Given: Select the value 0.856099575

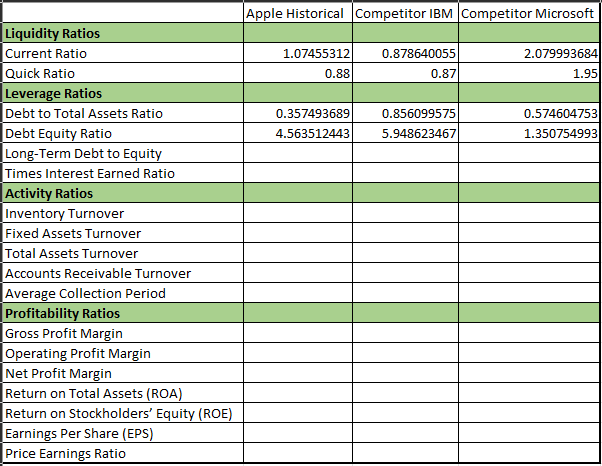Looking at the screenshot, I should [x=418, y=114].
